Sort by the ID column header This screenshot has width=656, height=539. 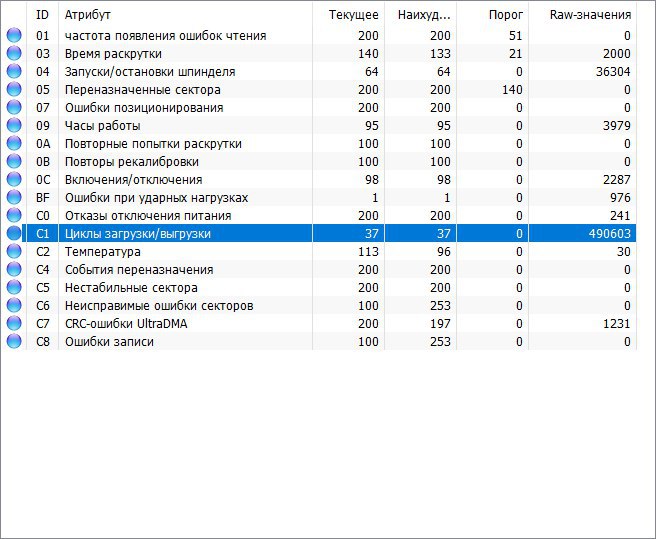pos(43,15)
